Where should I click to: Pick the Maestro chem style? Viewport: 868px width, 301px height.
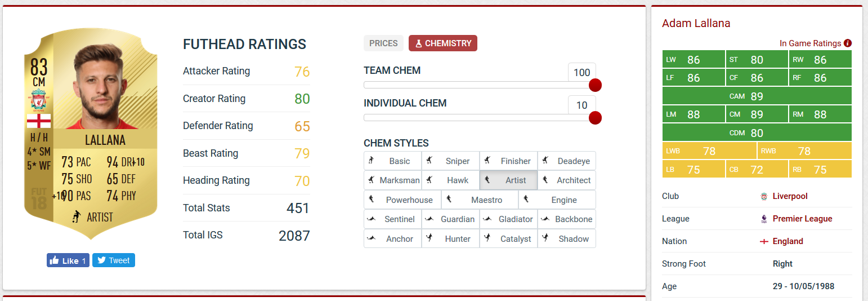(x=480, y=200)
